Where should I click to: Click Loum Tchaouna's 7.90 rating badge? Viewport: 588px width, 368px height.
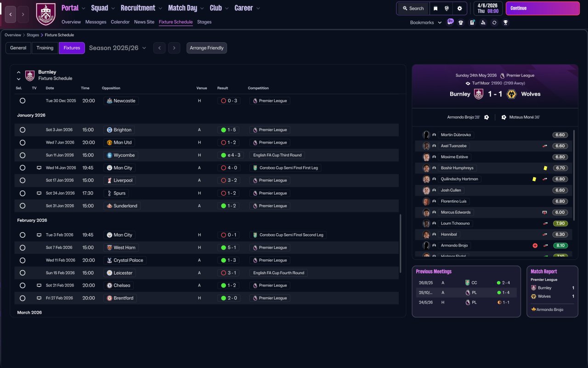560,224
